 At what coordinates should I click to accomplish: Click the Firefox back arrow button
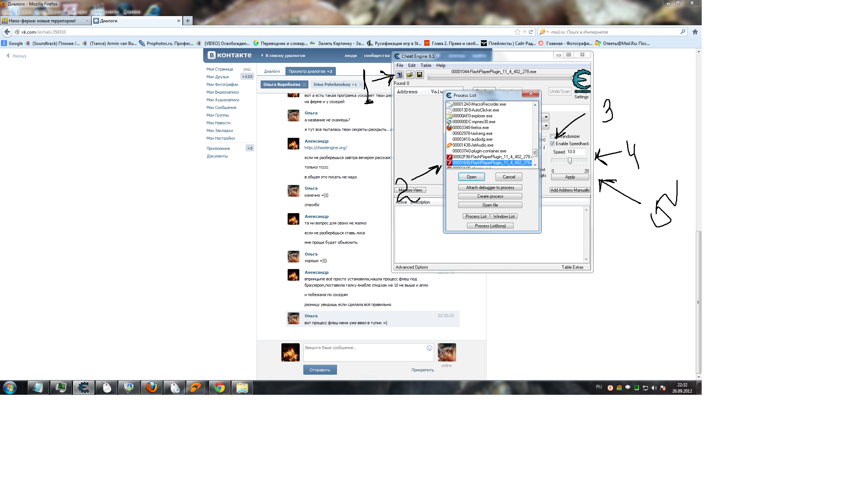7,32
